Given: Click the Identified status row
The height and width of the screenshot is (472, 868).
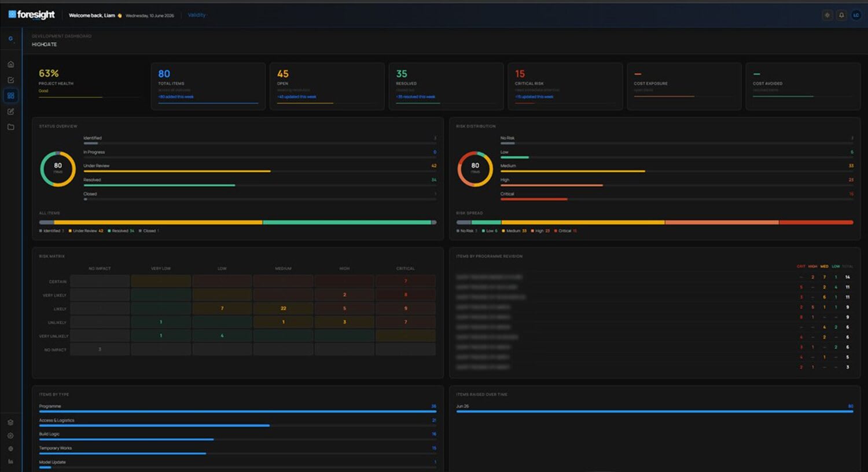Looking at the screenshot, I should click(260, 140).
